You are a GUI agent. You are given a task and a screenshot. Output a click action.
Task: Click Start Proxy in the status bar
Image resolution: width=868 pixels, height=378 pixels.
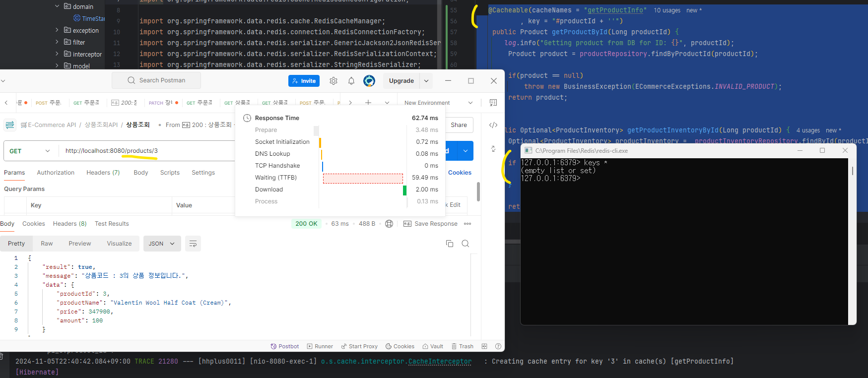(x=359, y=346)
